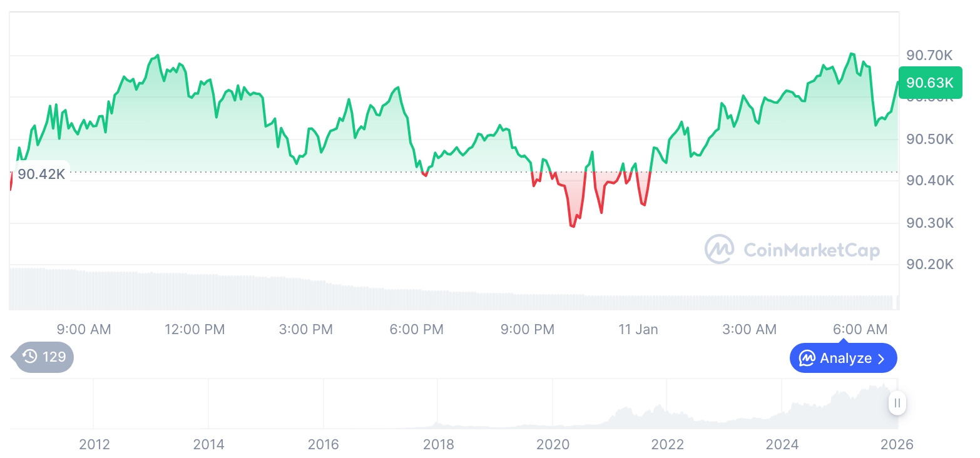Click the 90.70K price axis label
The height and width of the screenshot is (458, 980).
coord(929,56)
